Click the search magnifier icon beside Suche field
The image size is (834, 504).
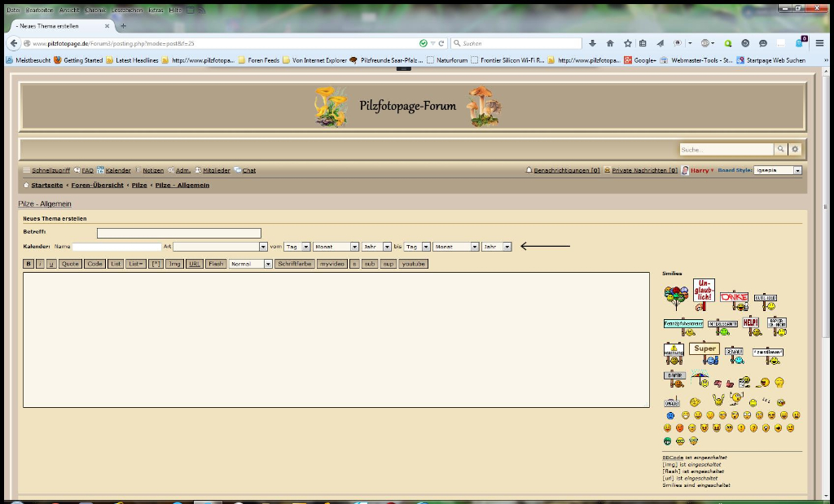780,150
